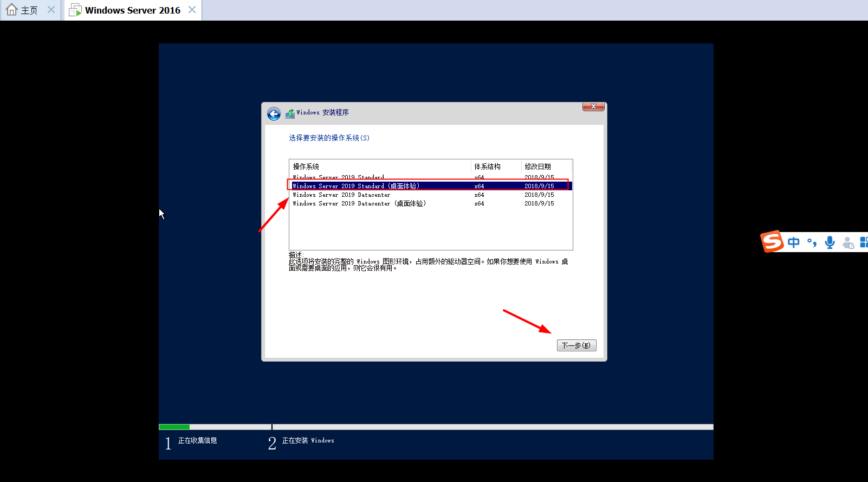Click the description text under 描述
868x482 pixels.
pyautogui.click(x=428, y=265)
